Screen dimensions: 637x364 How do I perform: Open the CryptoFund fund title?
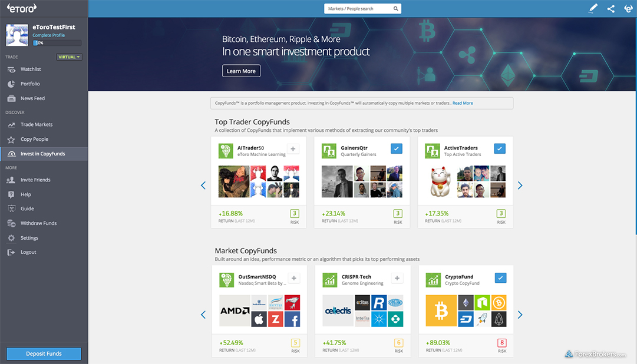point(459,277)
